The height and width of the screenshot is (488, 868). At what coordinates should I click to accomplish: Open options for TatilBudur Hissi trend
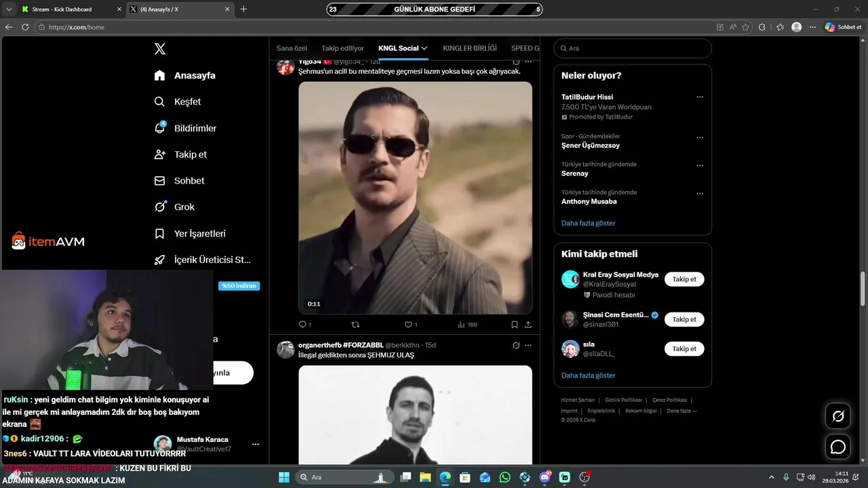pyautogui.click(x=700, y=97)
